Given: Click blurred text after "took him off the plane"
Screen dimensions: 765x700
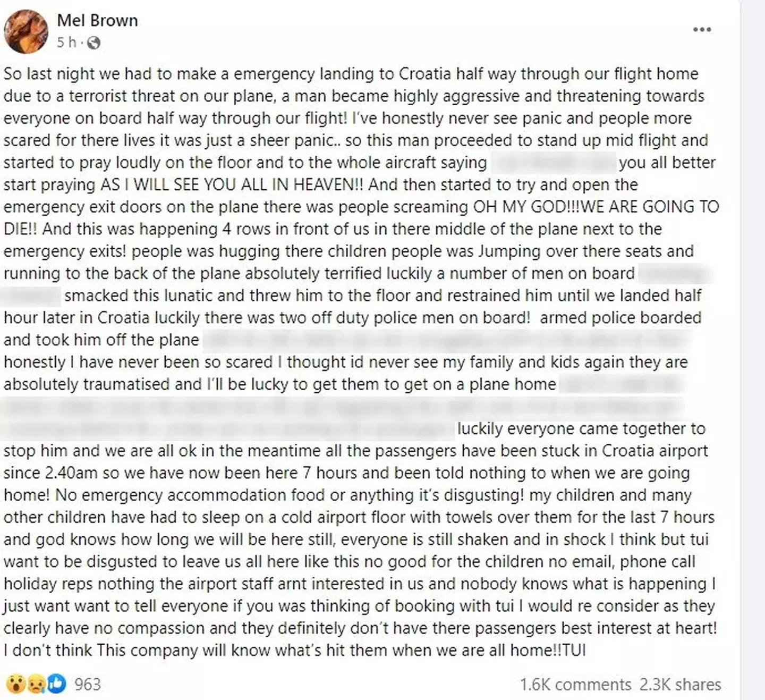Looking at the screenshot, I should click(445, 340).
